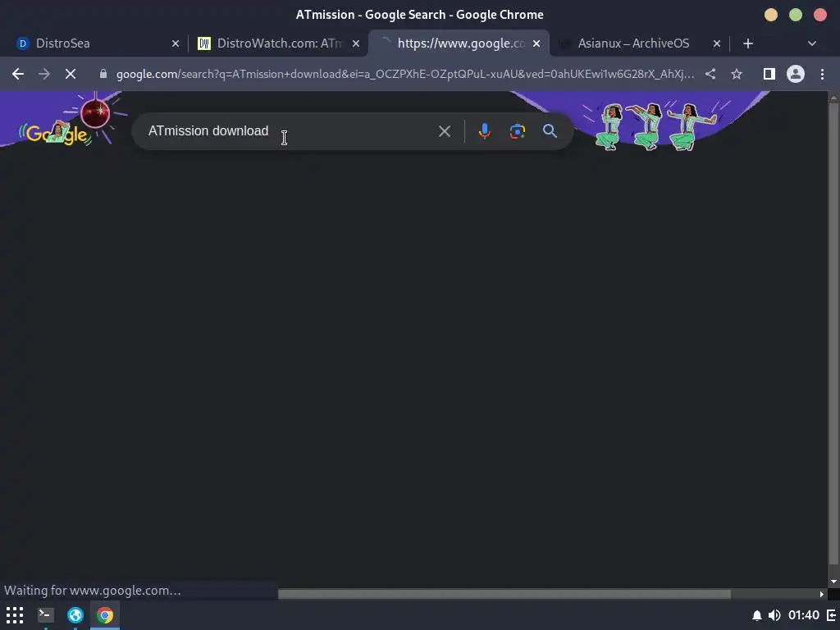Screen dimensions: 840x630
Task: Click the address bar URL
Action: pyautogui.click(x=405, y=74)
